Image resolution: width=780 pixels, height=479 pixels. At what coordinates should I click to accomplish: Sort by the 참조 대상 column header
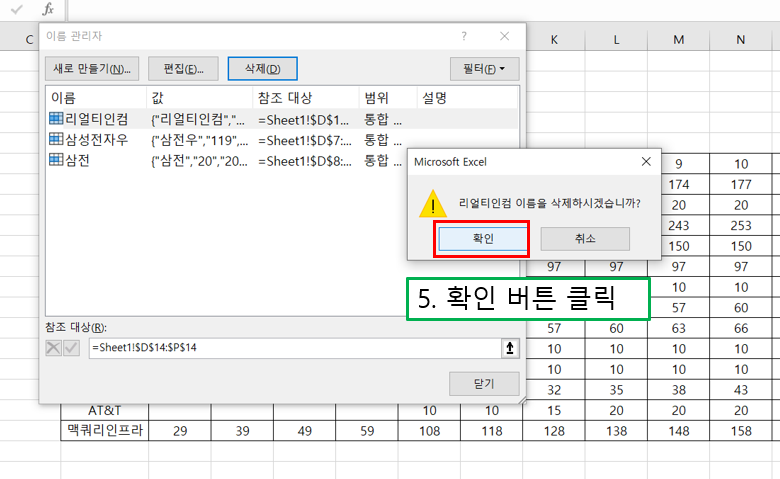(306, 98)
